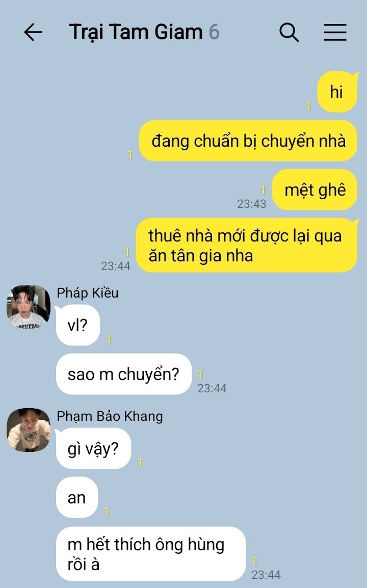Tap the Phạm Bảo Khang sender name
The image size is (367, 588).
(x=110, y=416)
